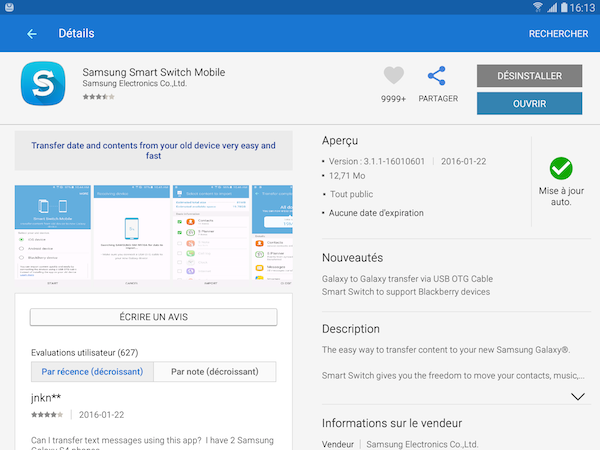
Task: Tap ÉCRIRE UN AVIS button
Action: pos(153,317)
